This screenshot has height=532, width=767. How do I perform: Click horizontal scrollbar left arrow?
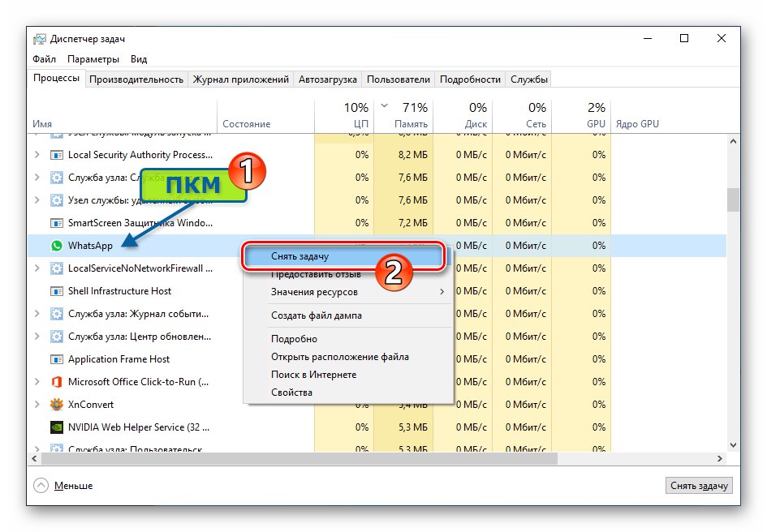(x=34, y=459)
